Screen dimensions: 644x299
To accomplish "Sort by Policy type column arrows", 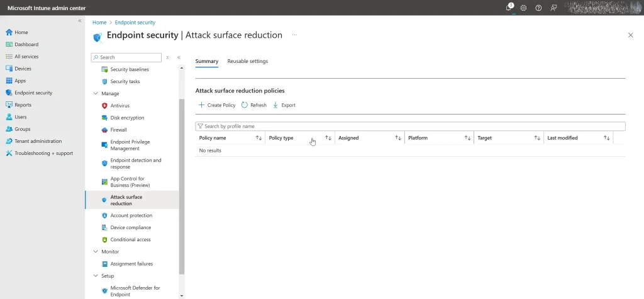I will tap(328, 138).
